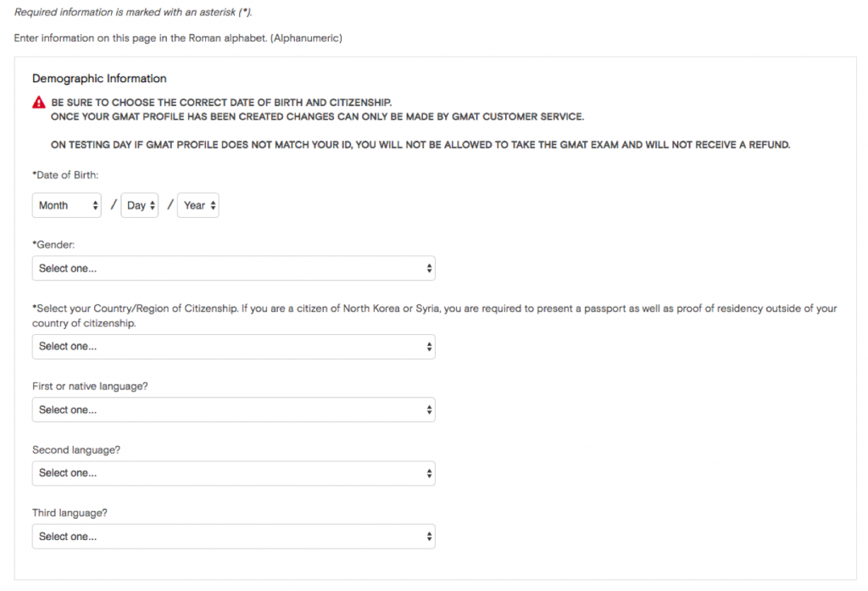Viewport: 868px width, 591px height.
Task: Open the Second language dropdown
Action: tap(233, 472)
